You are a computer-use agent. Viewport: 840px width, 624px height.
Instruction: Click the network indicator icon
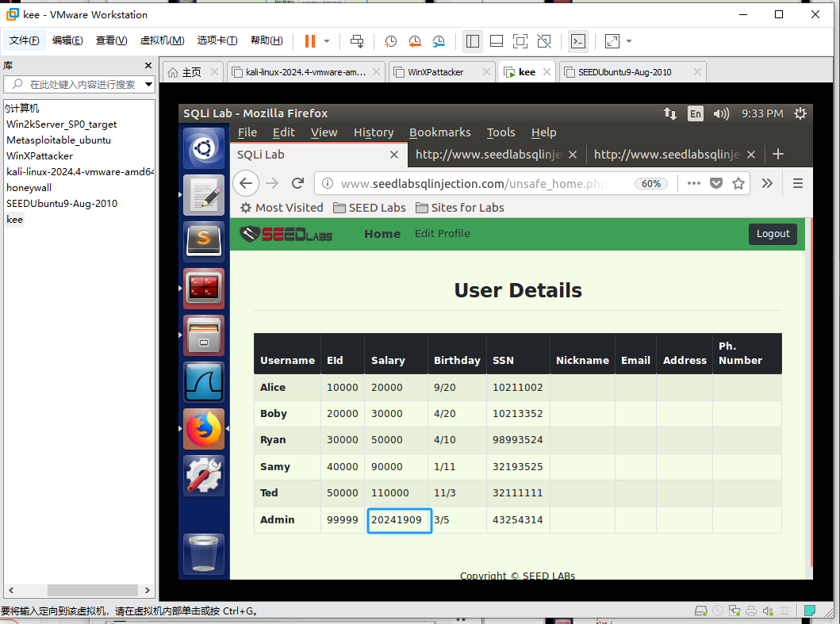pos(669,113)
